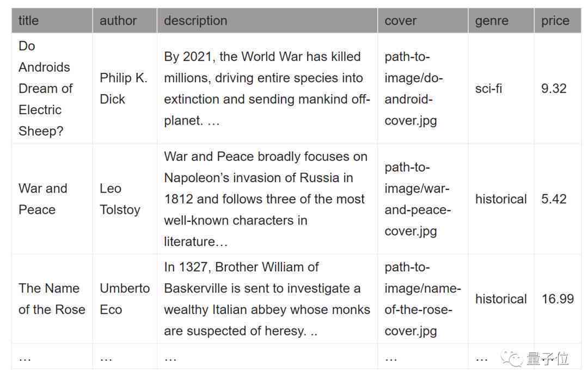Click the 16.99 price value
588x384 pixels.
click(558, 299)
